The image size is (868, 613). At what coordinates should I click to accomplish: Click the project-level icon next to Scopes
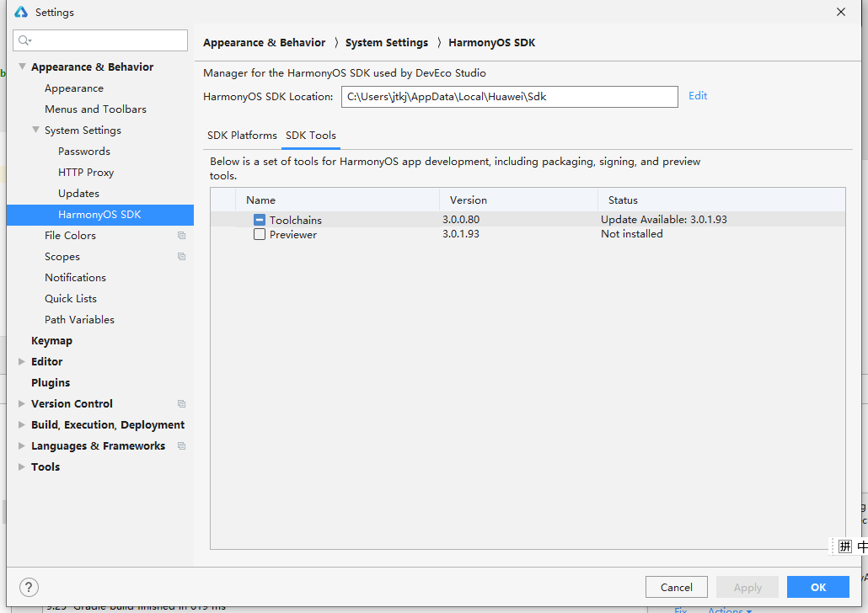[181, 257]
